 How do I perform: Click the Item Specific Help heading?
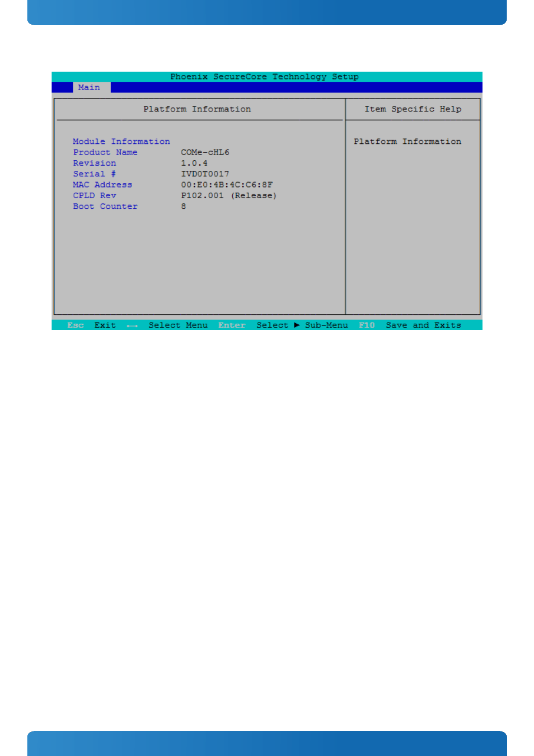pyautogui.click(x=413, y=109)
